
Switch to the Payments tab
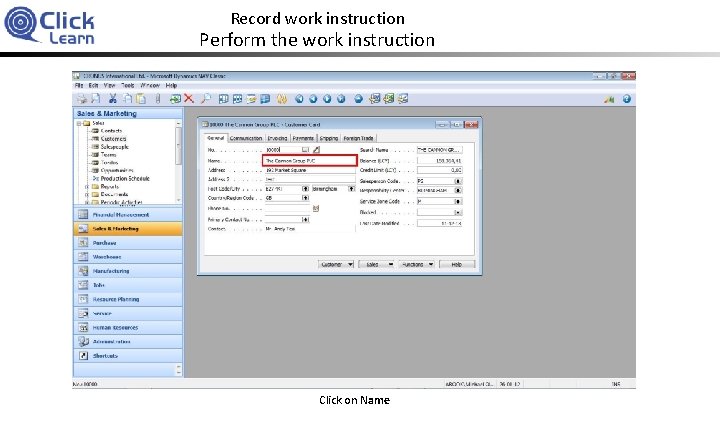click(x=303, y=138)
